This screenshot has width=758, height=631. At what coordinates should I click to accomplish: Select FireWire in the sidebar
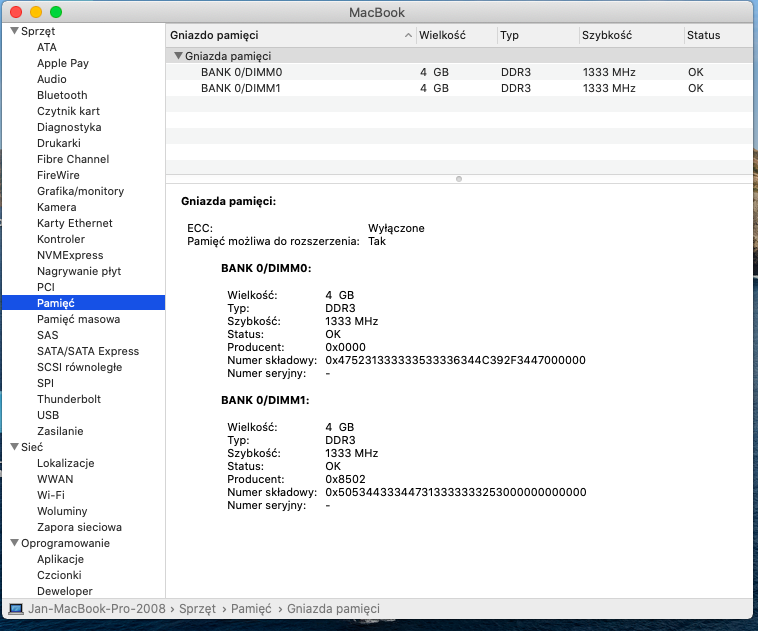(58, 175)
